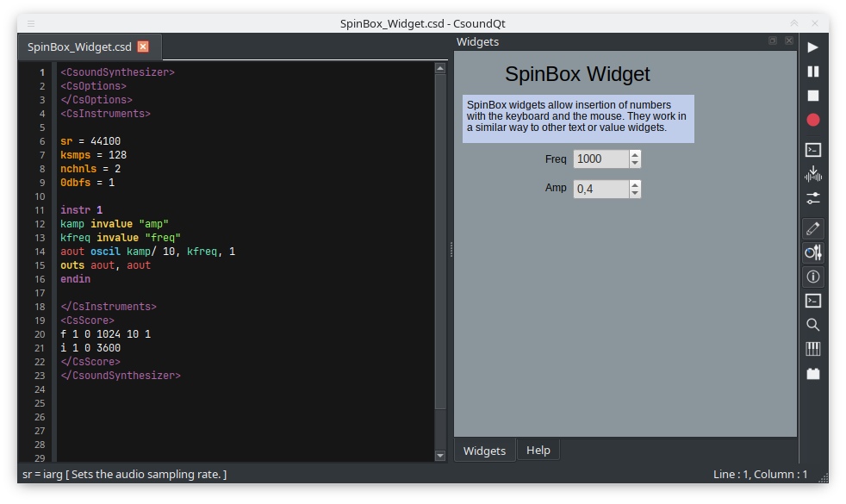Render the audio to a file
Viewport: 846px width, 504px height.
(812, 174)
